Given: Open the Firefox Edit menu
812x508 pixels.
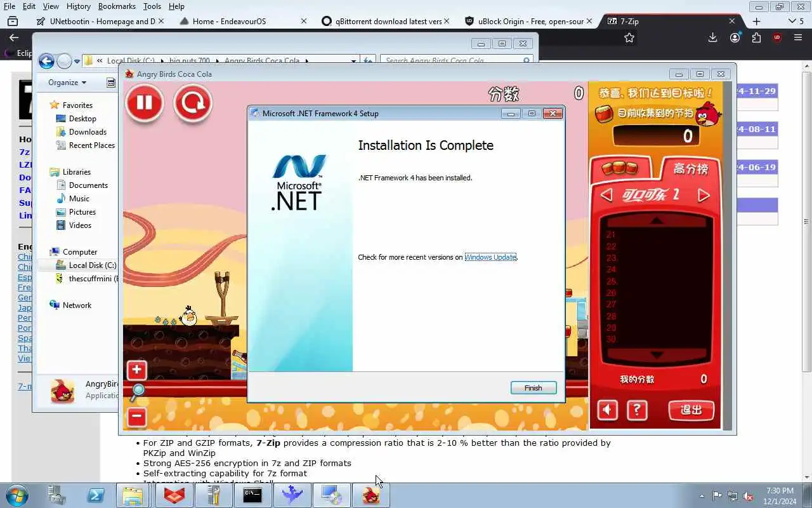Looking at the screenshot, I should [29, 6].
